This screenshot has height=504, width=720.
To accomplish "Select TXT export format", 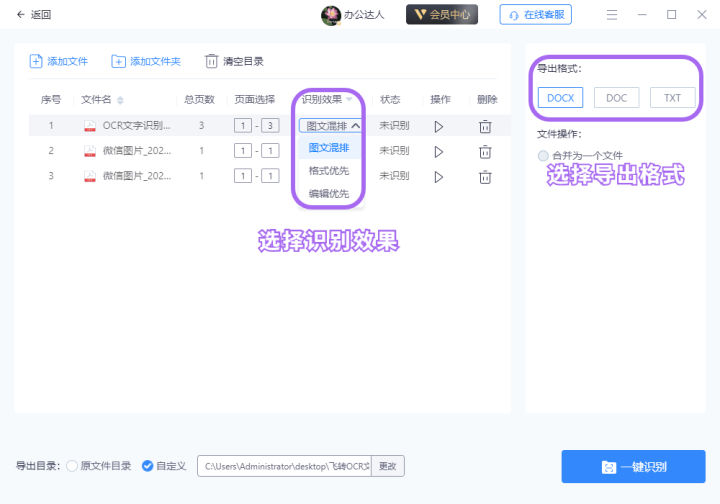I will tap(672, 98).
